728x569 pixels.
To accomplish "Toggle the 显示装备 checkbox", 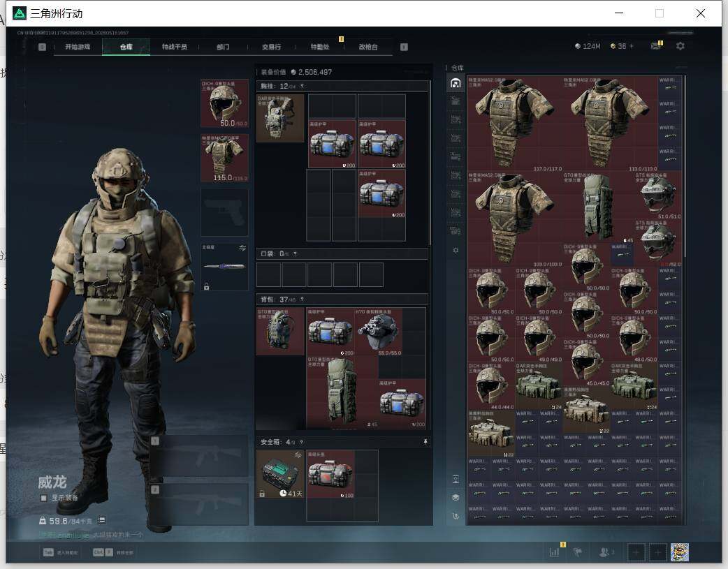I will pyautogui.click(x=43, y=498).
